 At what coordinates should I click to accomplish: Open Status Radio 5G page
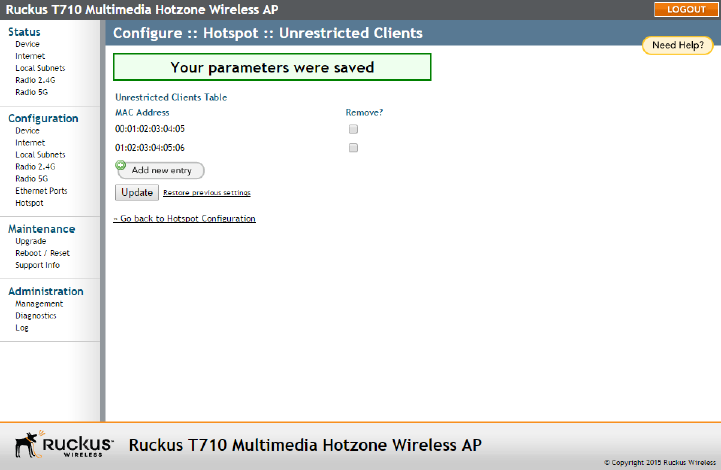(x=31, y=92)
